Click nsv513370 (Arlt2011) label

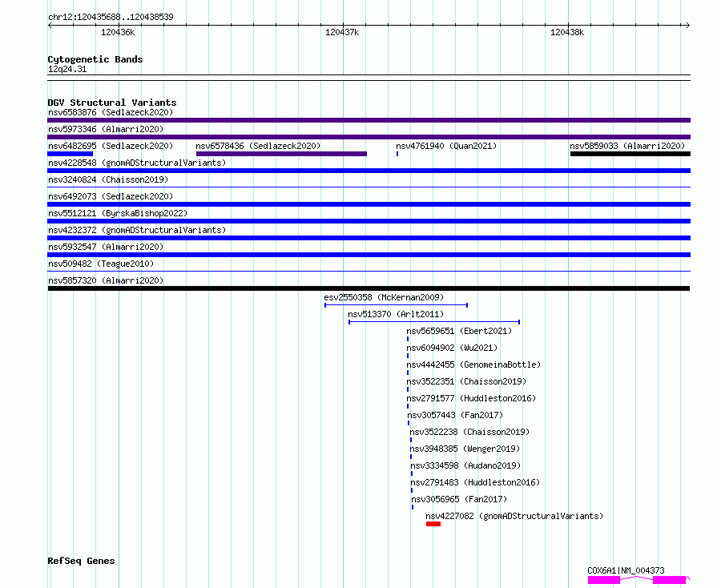[x=396, y=314]
